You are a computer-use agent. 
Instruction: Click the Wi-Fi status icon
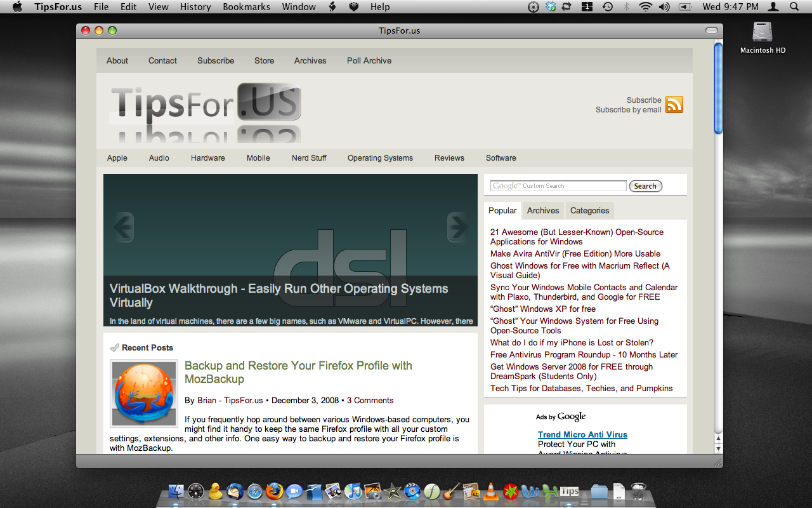point(646,7)
